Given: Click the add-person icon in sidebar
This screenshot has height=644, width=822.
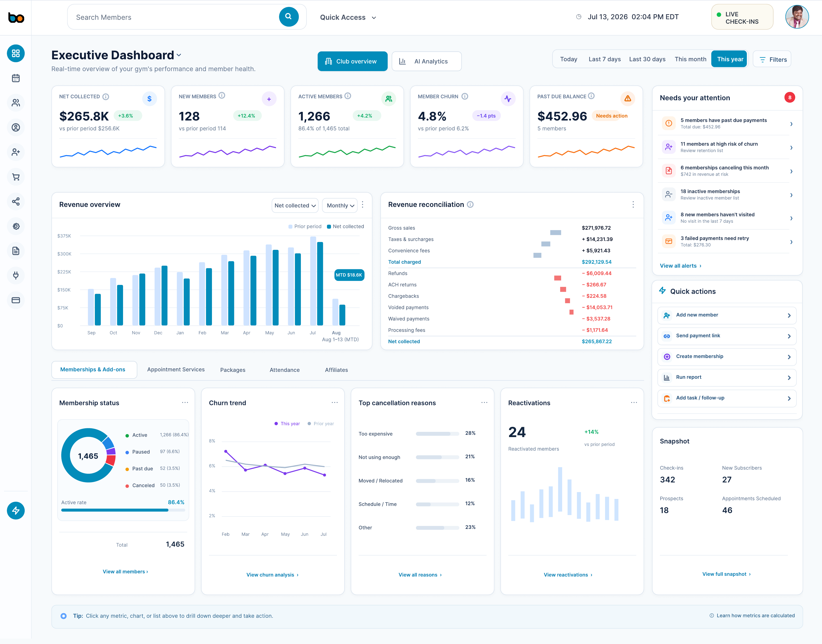Looking at the screenshot, I should pyautogui.click(x=16, y=152).
